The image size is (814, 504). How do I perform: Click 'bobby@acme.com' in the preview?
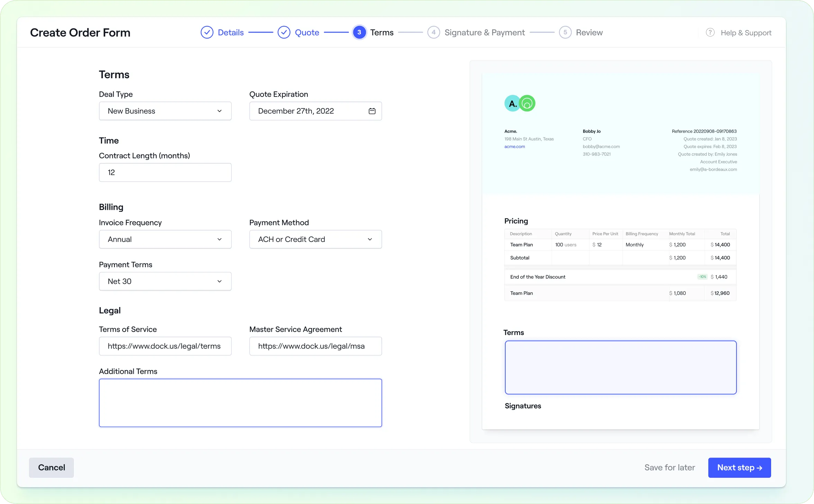point(601,147)
